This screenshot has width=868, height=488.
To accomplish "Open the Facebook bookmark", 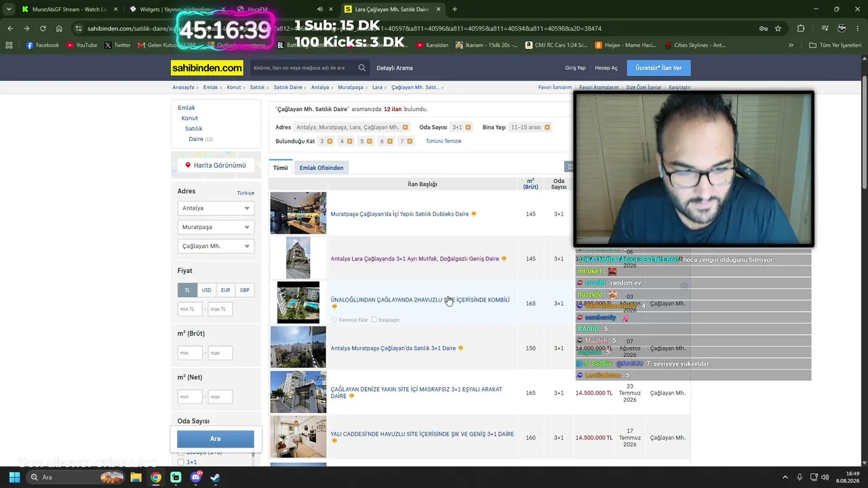I will pyautogui.click(x=43, y=45).
